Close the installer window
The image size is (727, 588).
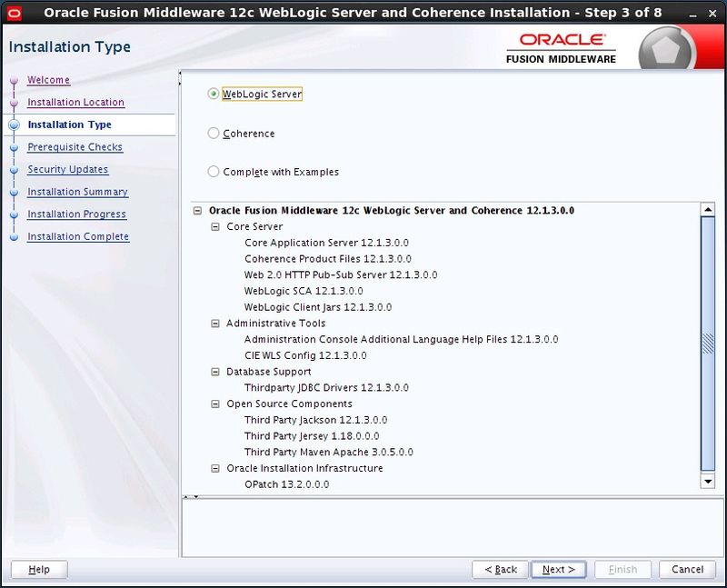tap(712, 14)
